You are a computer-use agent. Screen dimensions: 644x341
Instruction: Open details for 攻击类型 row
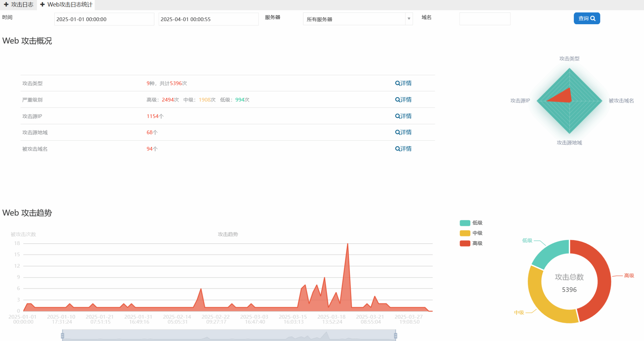tap(403, 83)
